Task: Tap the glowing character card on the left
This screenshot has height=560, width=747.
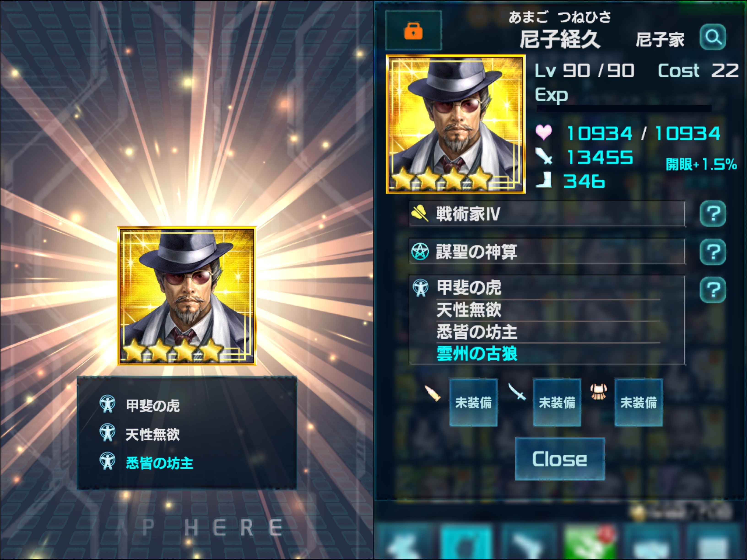Action: tap(187, 296)
